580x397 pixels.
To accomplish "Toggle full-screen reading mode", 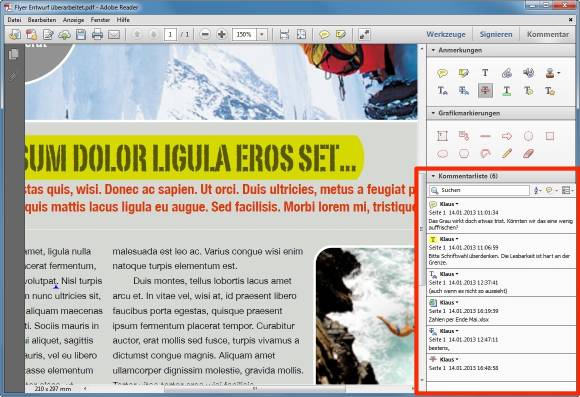I will (x=364, y=35).
